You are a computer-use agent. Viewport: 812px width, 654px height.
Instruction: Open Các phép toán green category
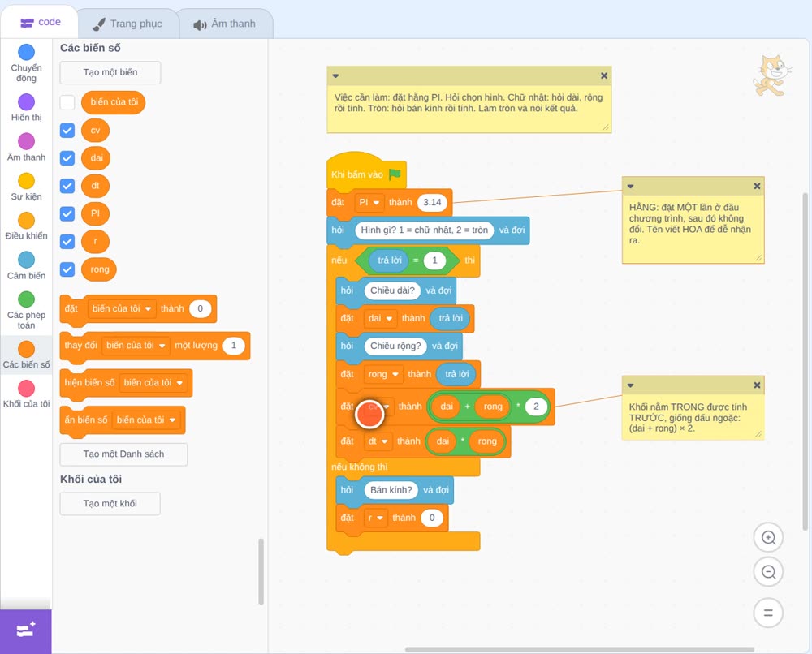tap(27, 299)
